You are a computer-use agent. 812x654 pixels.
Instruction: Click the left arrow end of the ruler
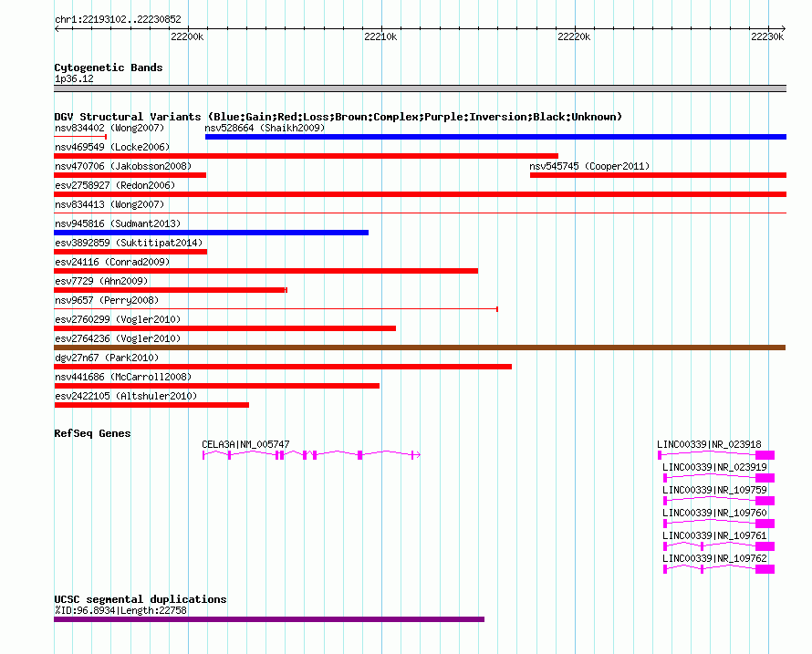tap(57, 28)
